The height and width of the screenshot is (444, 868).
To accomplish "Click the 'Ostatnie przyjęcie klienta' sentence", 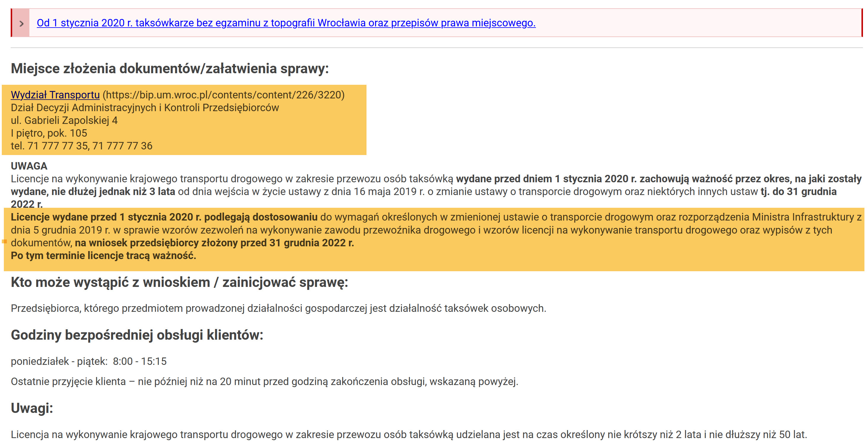I will [x=264, y=382].
